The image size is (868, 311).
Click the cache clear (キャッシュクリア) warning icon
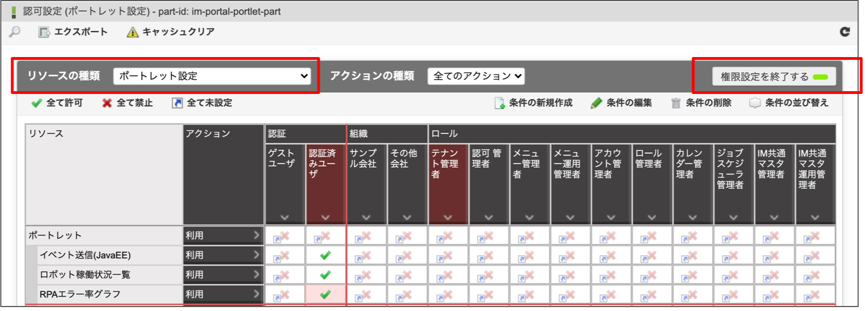pos(132,32)
